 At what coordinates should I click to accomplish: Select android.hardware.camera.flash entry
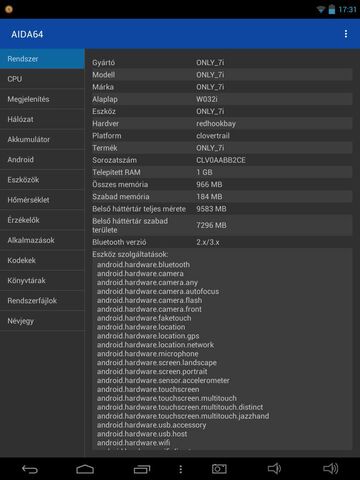point(149,300)
